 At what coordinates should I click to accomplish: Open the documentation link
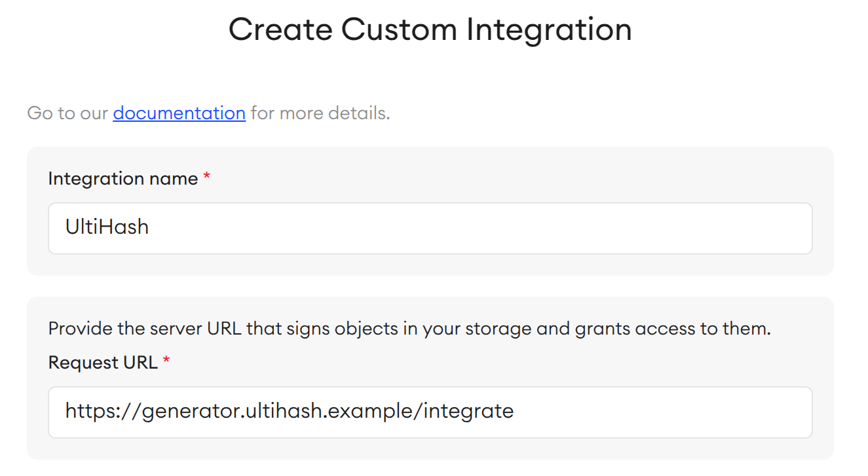179,113
